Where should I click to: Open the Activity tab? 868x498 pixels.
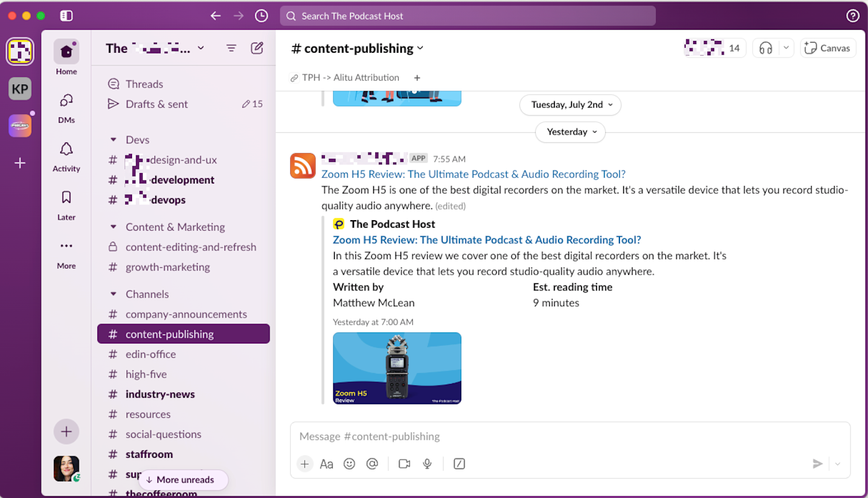tap(66, 156)
